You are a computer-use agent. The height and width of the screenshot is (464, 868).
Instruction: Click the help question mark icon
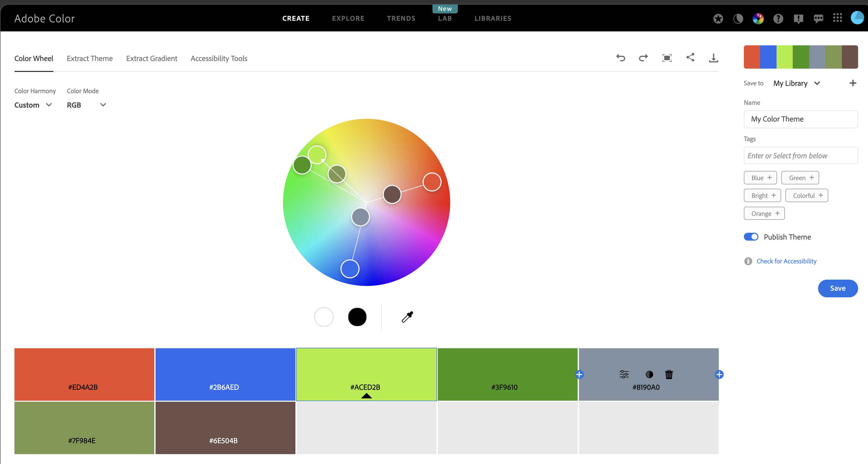[x=778, y=18]
